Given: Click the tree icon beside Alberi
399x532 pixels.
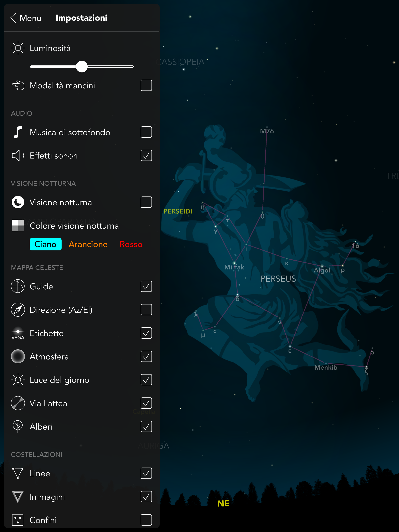Looking at the screenshot, I should tap(18, 426).
